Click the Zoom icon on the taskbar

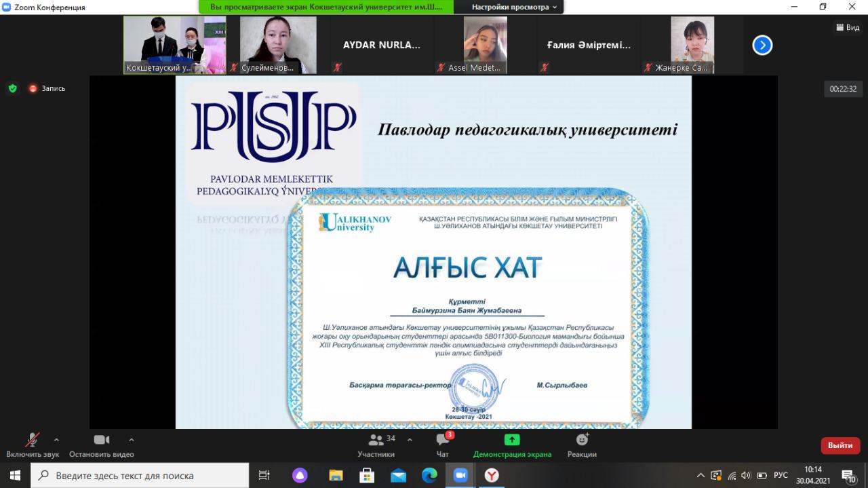460,475
